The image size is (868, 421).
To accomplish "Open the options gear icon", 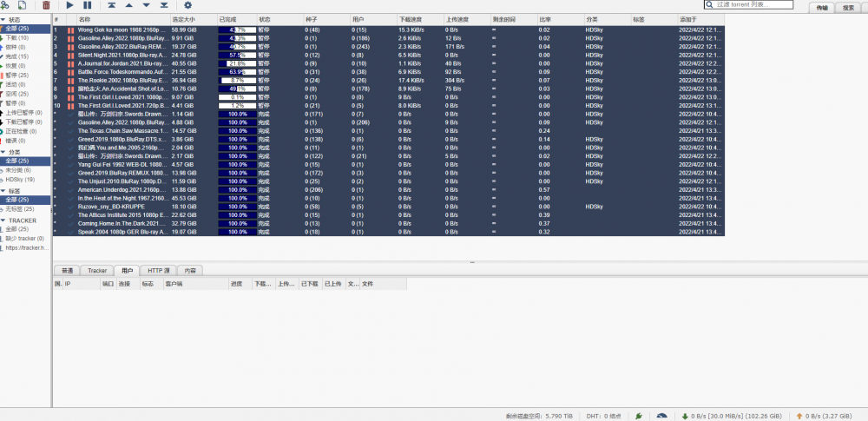I will (x=187, y=5).
